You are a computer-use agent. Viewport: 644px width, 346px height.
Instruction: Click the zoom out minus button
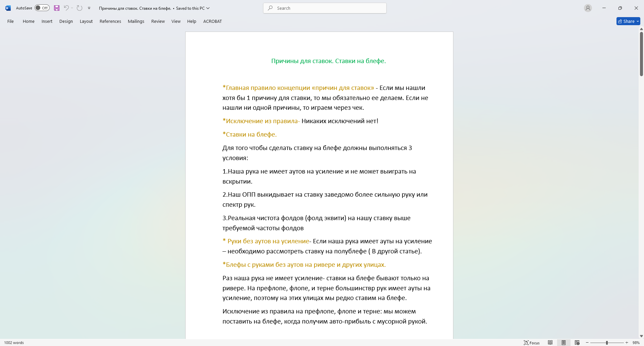click(x=587, y=343)
